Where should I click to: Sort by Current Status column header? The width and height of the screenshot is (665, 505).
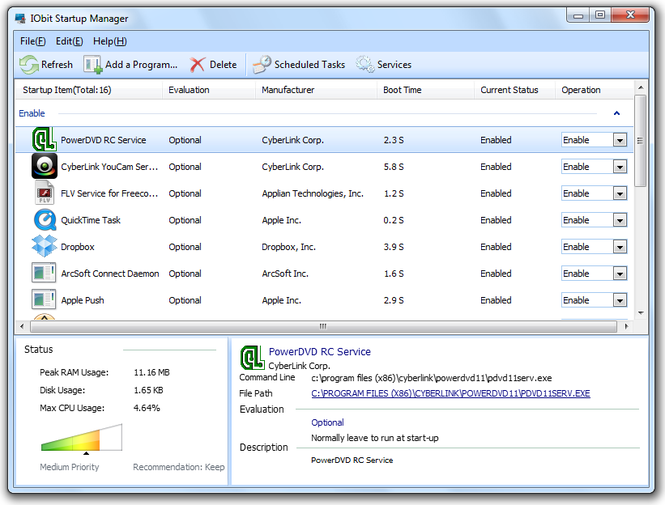[x=514, y=90]
